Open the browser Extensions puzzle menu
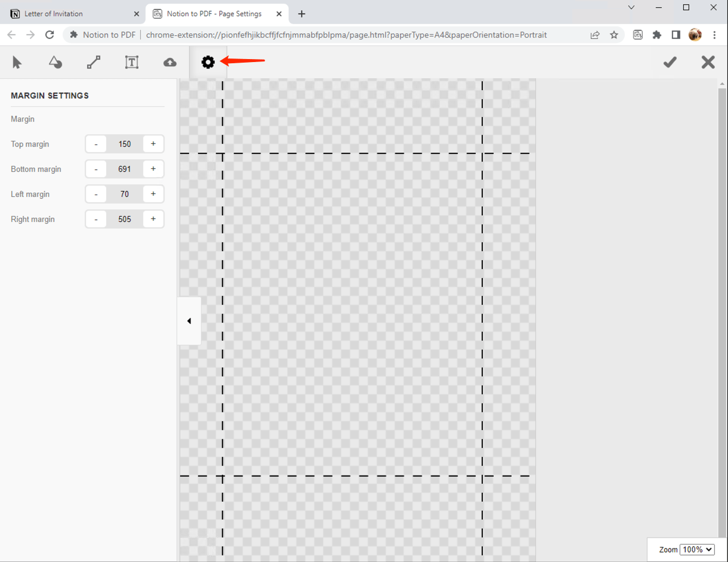728x562 pixels. click(x=656, y=35)
